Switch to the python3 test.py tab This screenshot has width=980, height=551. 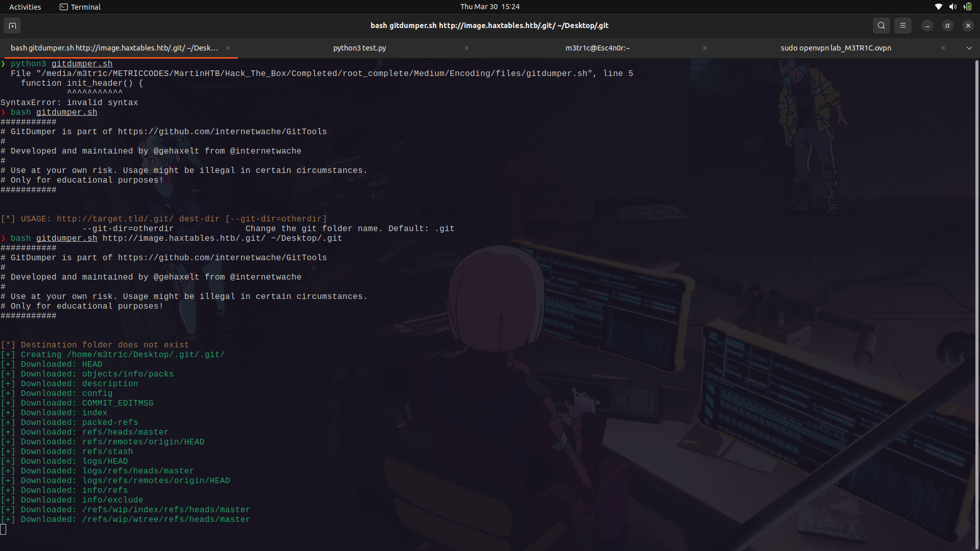click(359, 47)
